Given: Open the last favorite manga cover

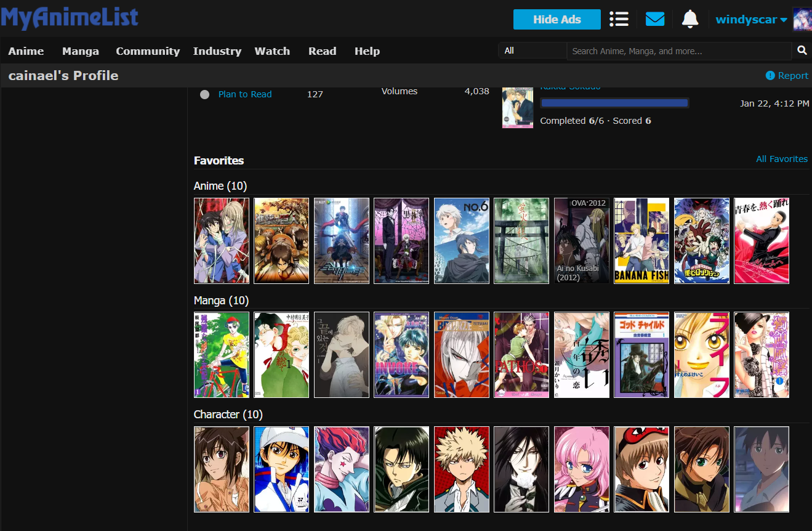Looking at the screenshot, I should 762,355.
